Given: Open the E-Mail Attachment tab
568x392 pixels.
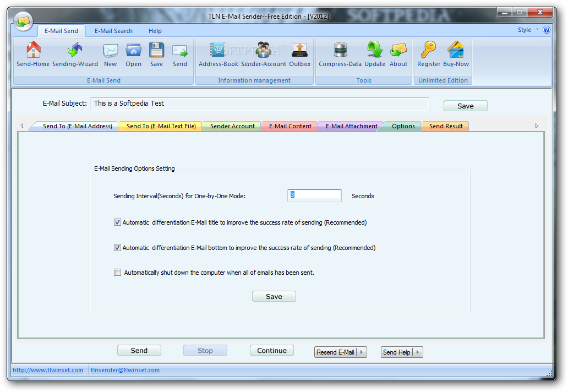Looking at the screenshot, I should pyautogui.click(x=351, y=126).
